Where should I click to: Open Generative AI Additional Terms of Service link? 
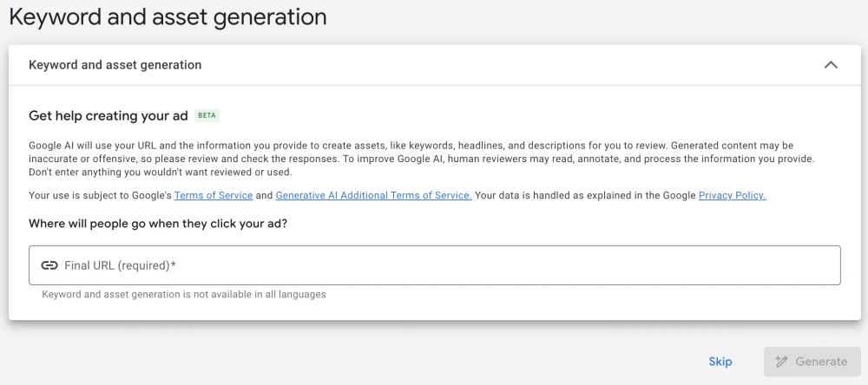[x=373, y=195]
